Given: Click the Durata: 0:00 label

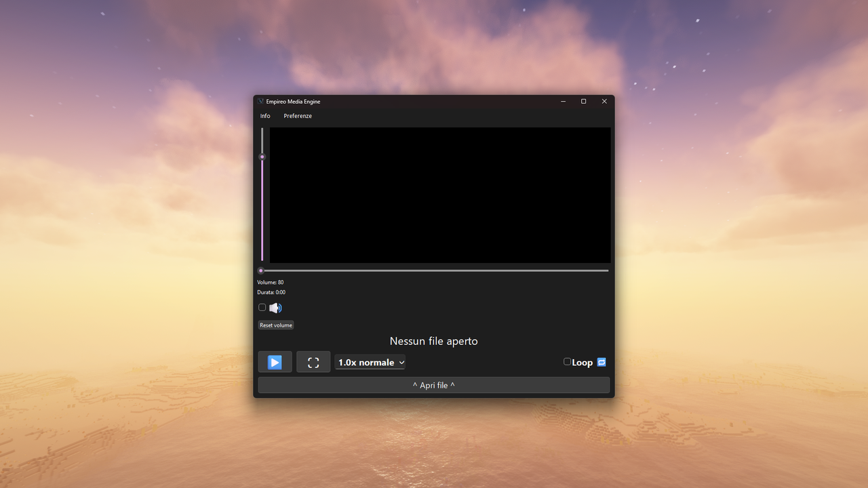Looking at the screenshot, I should (271, 293).
